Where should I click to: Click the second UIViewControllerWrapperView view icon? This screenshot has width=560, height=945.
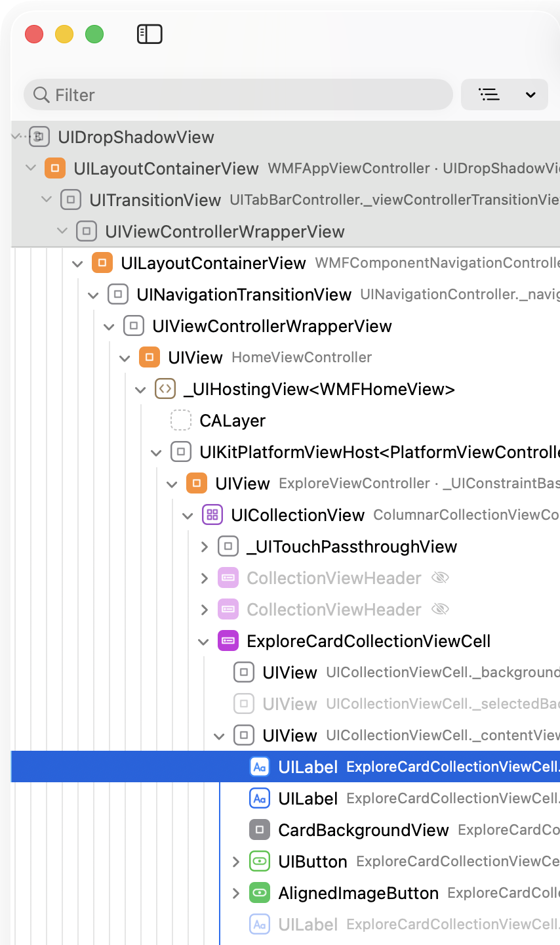[134, 325]
